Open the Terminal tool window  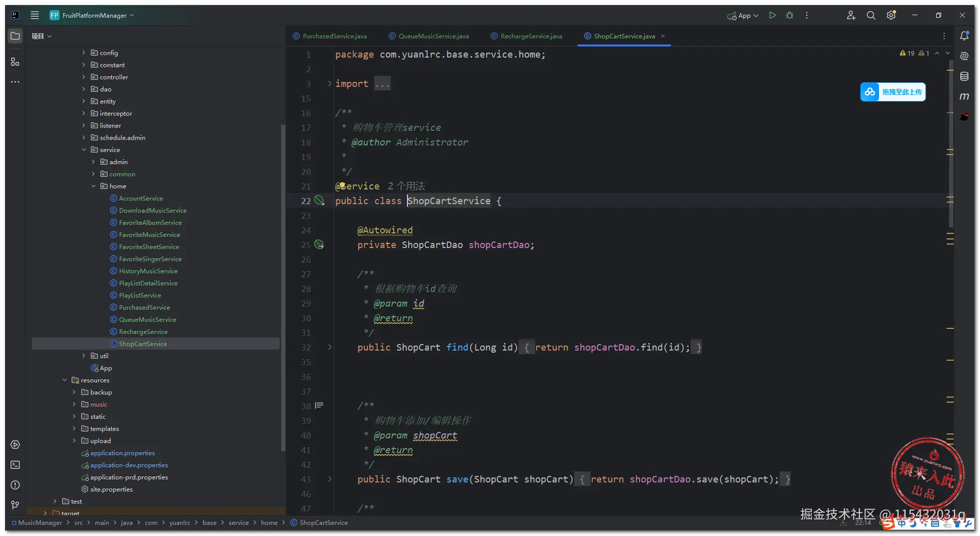15,465
